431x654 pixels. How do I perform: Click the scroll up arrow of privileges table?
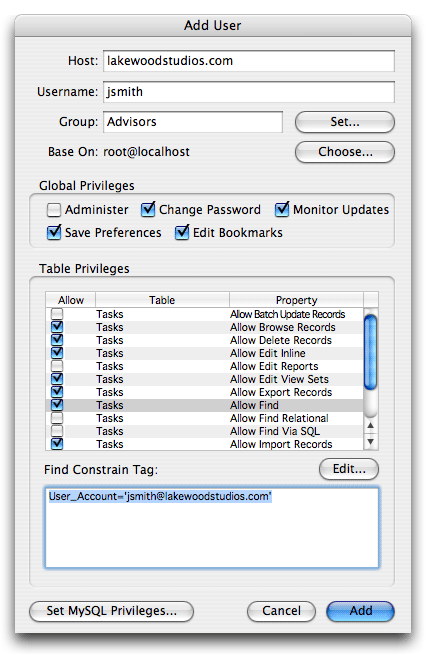pyautogui.click(x=371, y=426)
